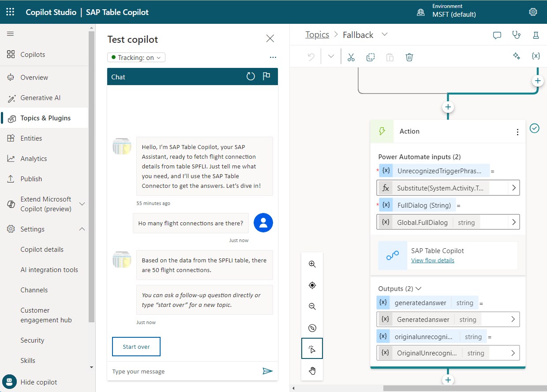The image size is (547, 392).
Task: Collapse the Settings section chevron
Action: 82,229
